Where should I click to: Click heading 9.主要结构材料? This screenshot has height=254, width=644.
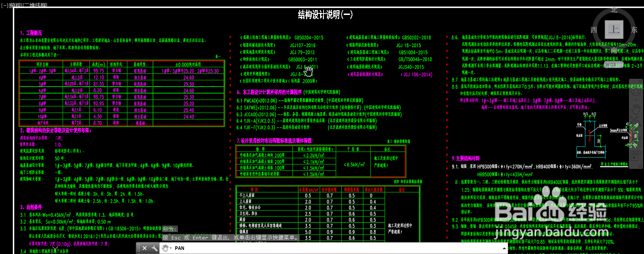pos(466,158)
